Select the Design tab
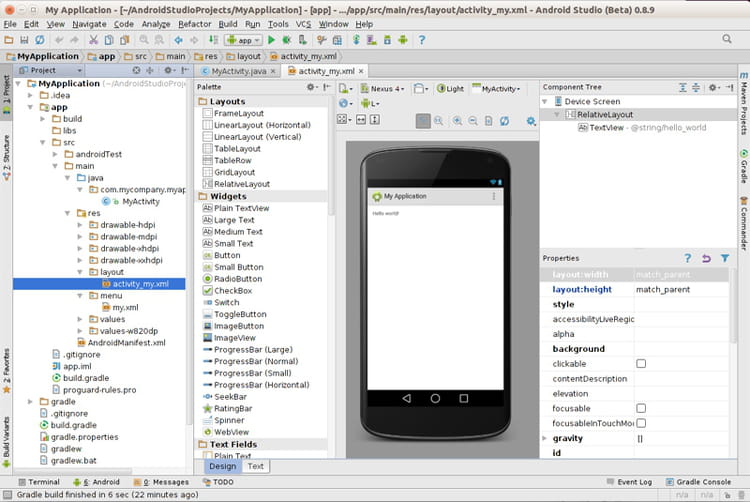The image size is (750, 502). click(222, 466)
